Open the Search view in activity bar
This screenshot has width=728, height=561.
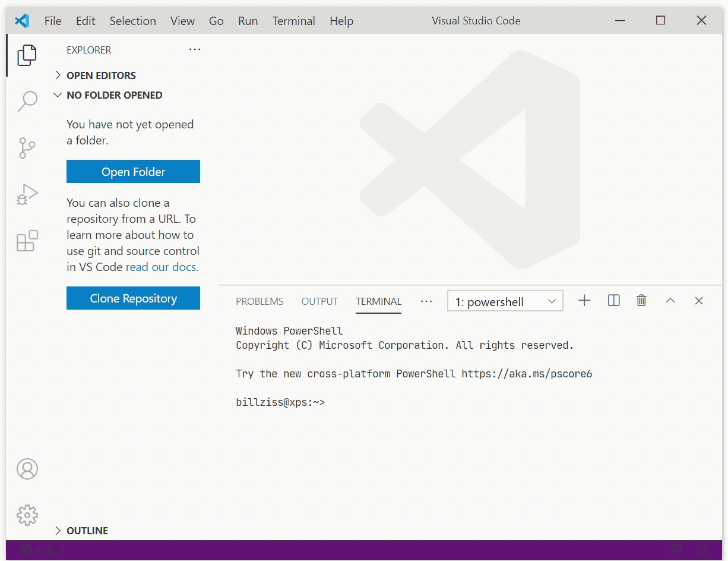(x=27, y=101)
